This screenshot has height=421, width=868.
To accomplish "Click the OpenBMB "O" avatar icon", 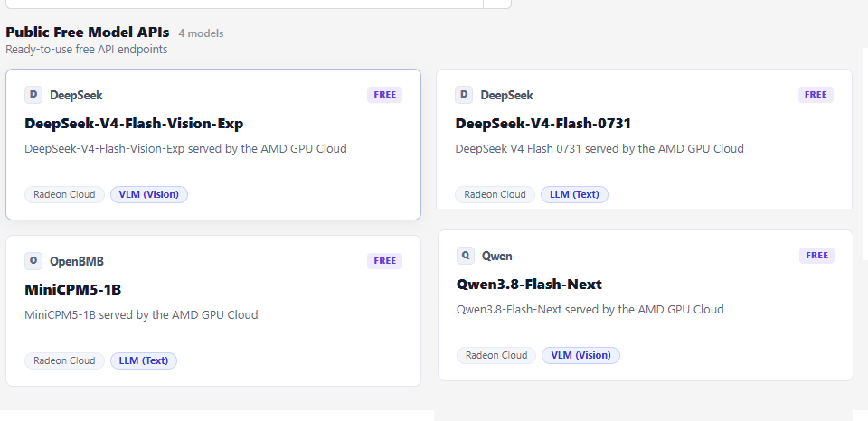I will 33,260.
